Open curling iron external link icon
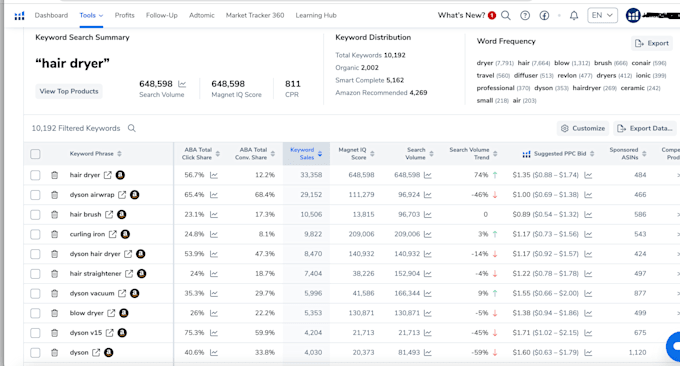This screenshot has height=366, width=680. (x=113, y=234)
